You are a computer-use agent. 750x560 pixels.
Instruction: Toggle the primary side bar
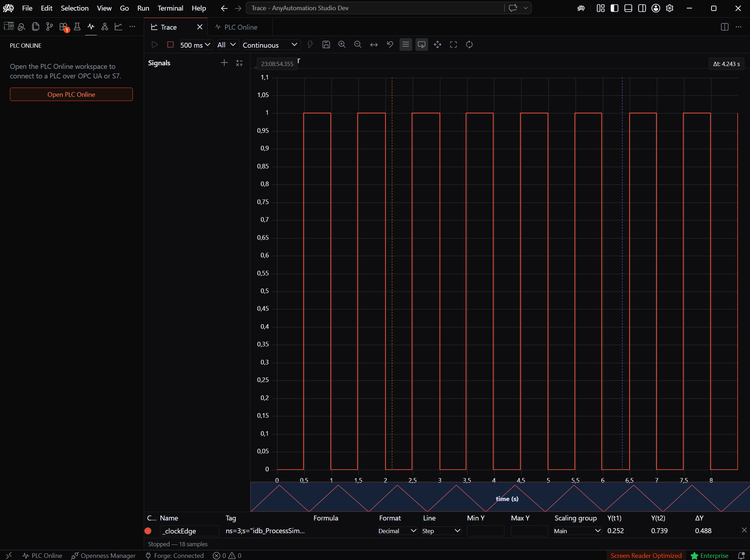614,8
